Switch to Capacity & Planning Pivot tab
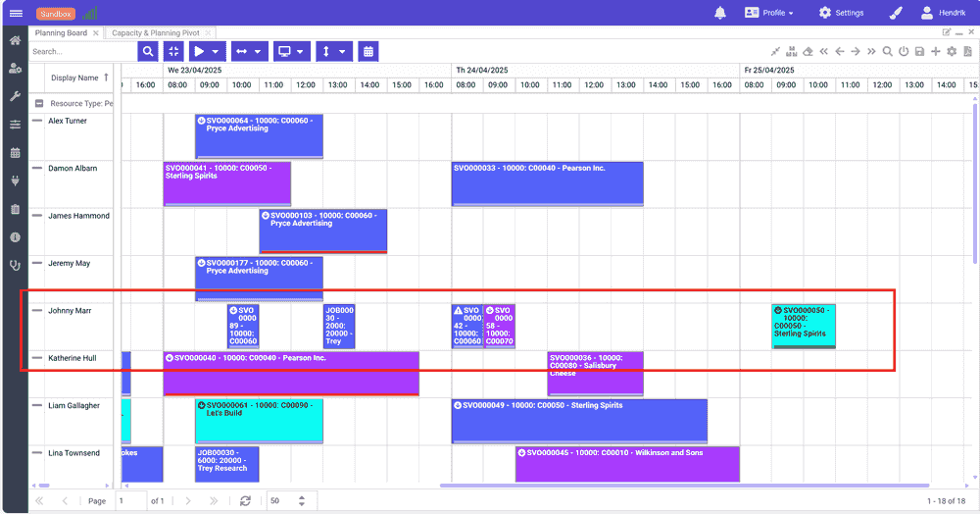Viewport: 980px width, 514px height. coord(156,32)
